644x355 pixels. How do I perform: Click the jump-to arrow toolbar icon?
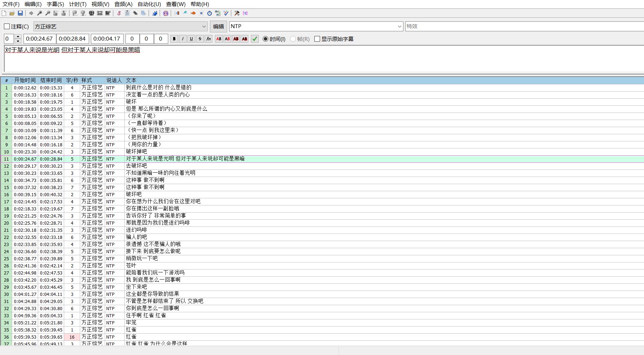[31, 13]
